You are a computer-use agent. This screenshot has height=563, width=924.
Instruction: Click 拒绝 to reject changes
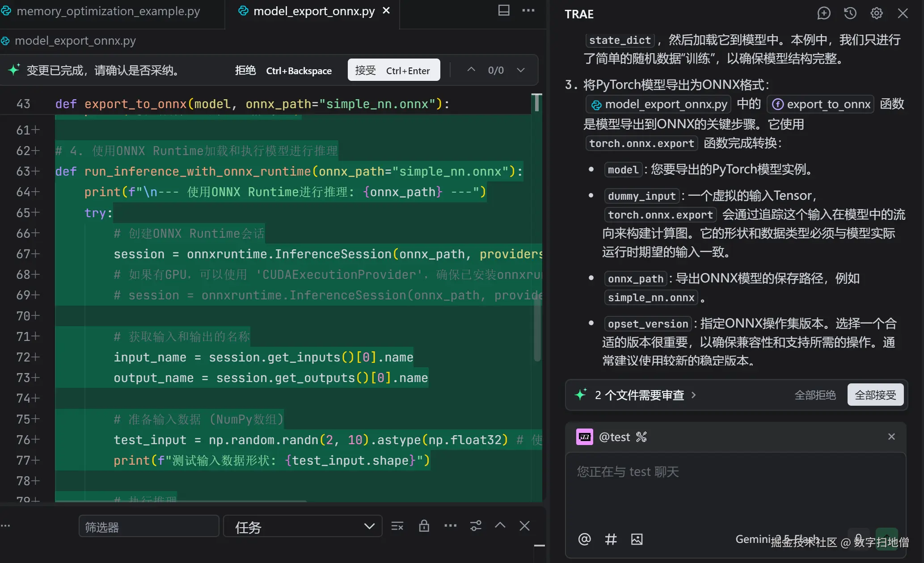point(245,71)
